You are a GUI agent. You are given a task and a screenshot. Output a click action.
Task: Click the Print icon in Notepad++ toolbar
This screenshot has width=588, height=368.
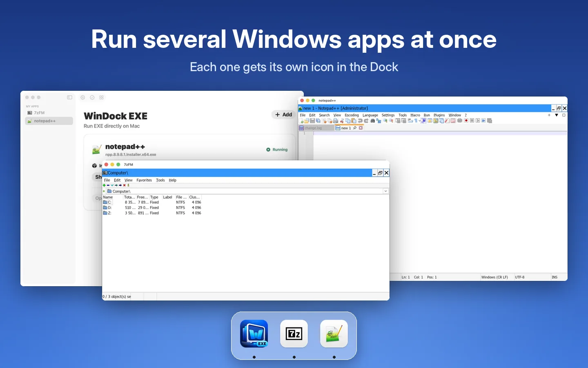(336, 121)
